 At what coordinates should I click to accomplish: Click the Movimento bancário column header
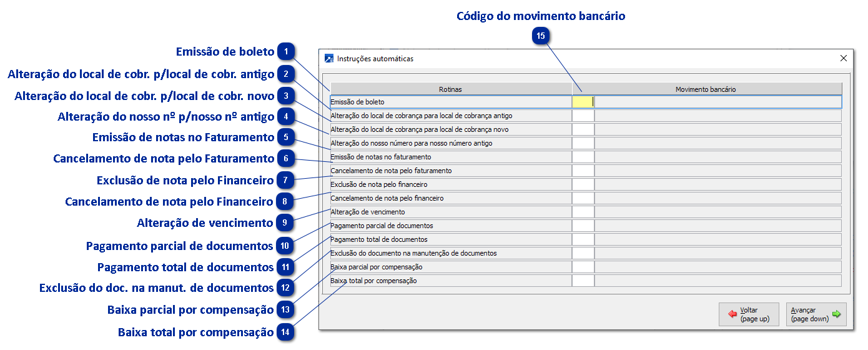(706, 89)
